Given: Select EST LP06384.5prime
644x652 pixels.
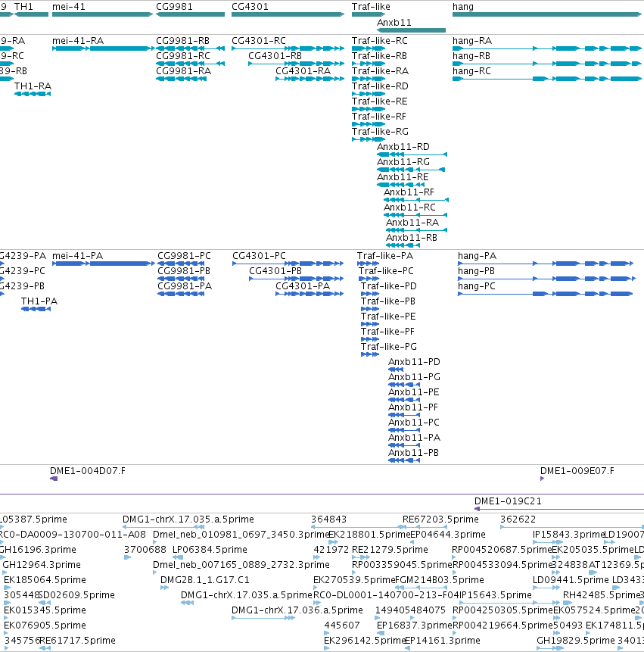Looking at the screenshot, I should (x=178, y=557).
